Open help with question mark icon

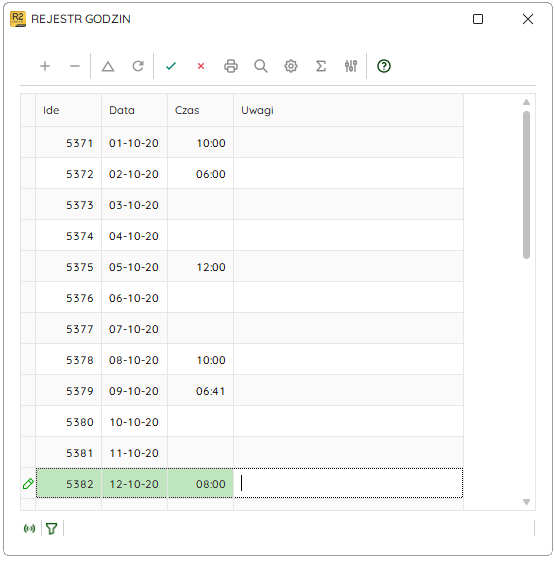click(384, 66)
